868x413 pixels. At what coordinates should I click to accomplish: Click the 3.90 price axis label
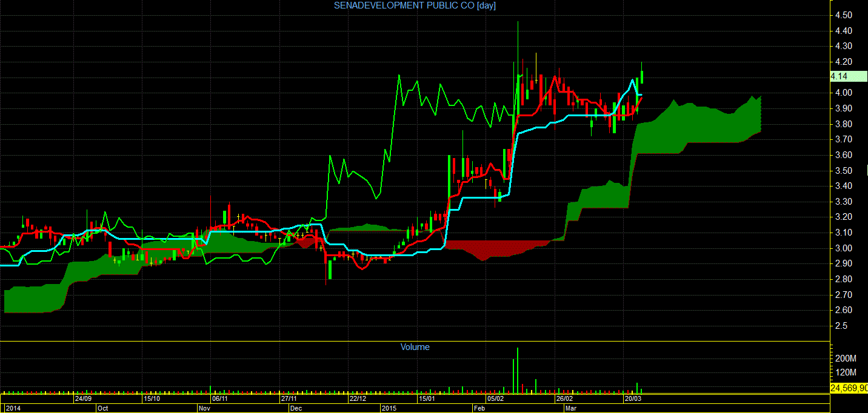click(x=844, y=108)
